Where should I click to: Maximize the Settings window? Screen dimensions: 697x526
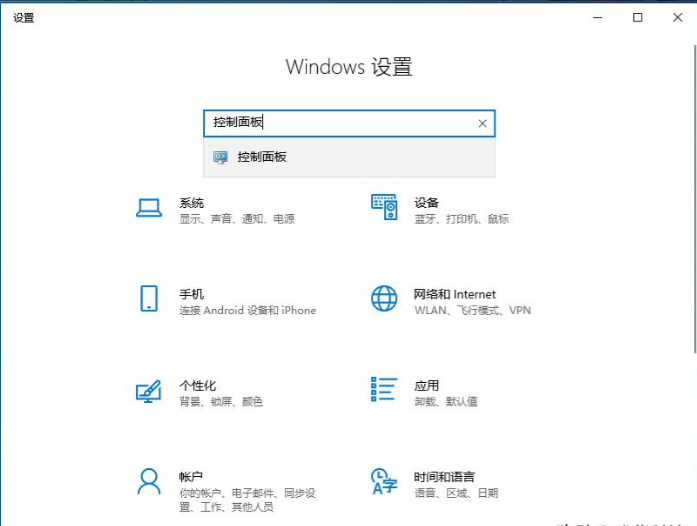click(637, 17)
